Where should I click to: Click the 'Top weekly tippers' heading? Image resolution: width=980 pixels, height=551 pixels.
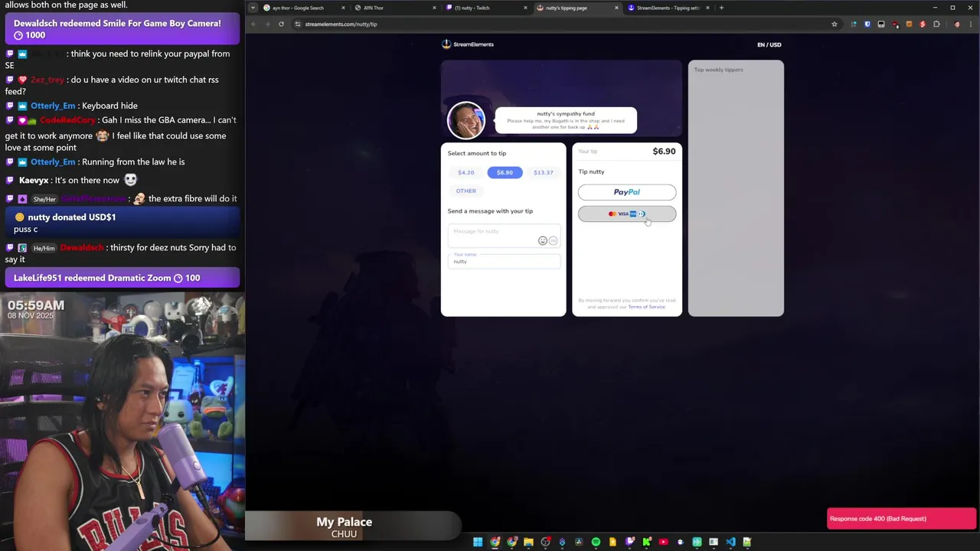718,70
